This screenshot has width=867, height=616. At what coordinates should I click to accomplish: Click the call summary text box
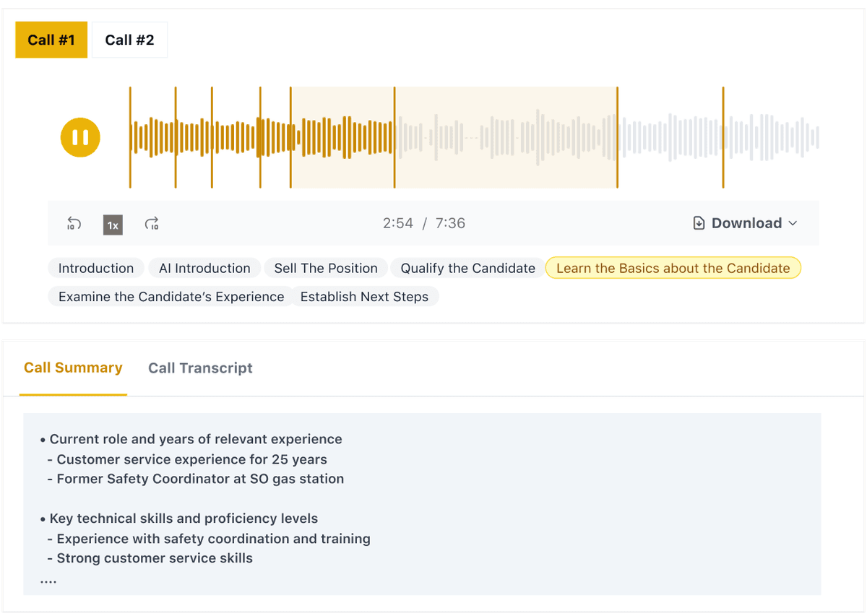coord(422,504)
